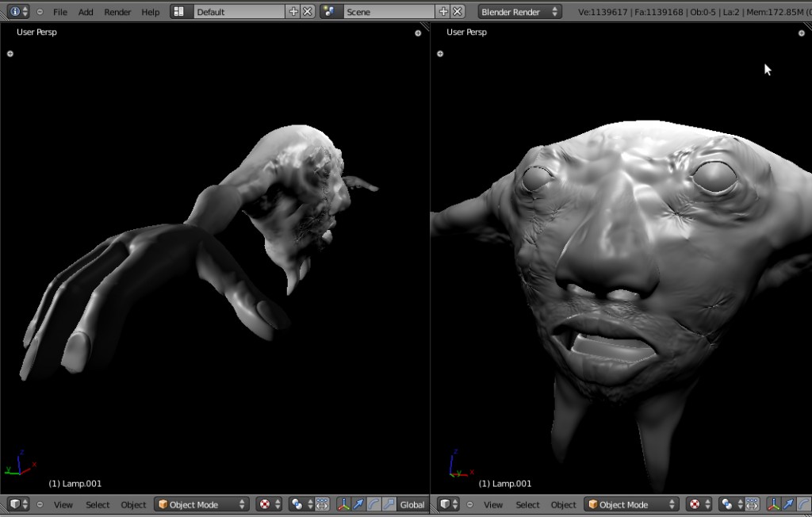Unlink the Scene datablock with the X button
Viewport: 812px width, 517px height.
(x=457, y=11)
